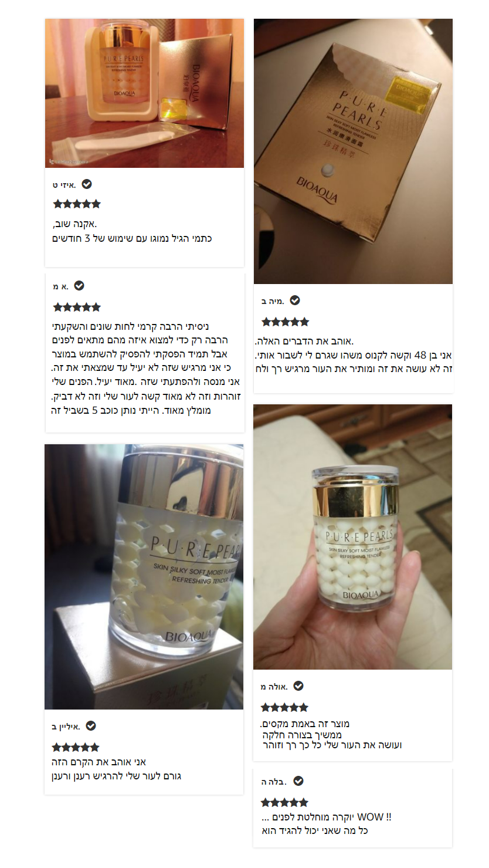Click star rating under אולה מ

284,707
